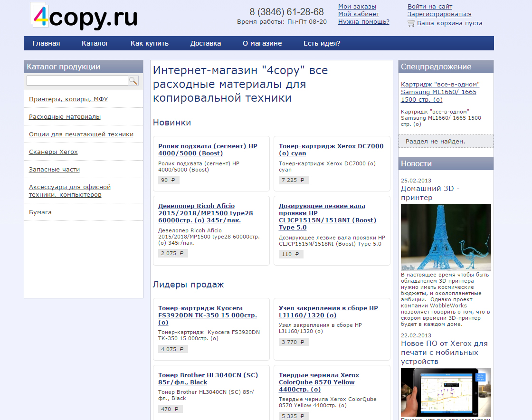
Task: Open category Сканеры Xerox
Action: click(x=53, y=152)
